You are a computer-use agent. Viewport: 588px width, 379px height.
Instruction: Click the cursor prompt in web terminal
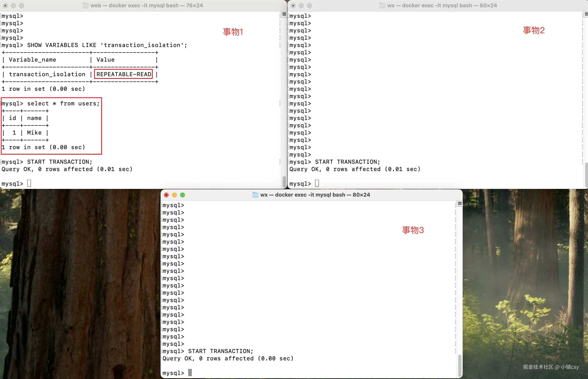(x=29, y=183)
